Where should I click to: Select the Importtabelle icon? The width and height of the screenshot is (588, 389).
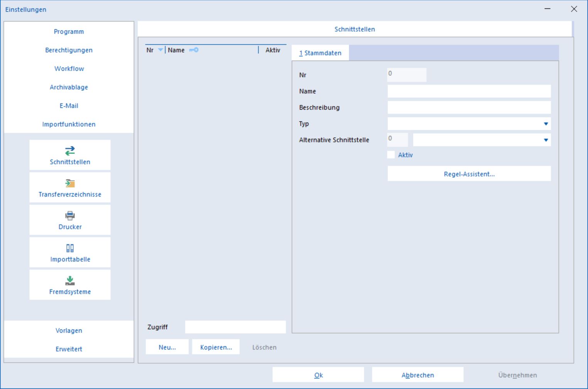pyautogui.click(x=70, y=248)
